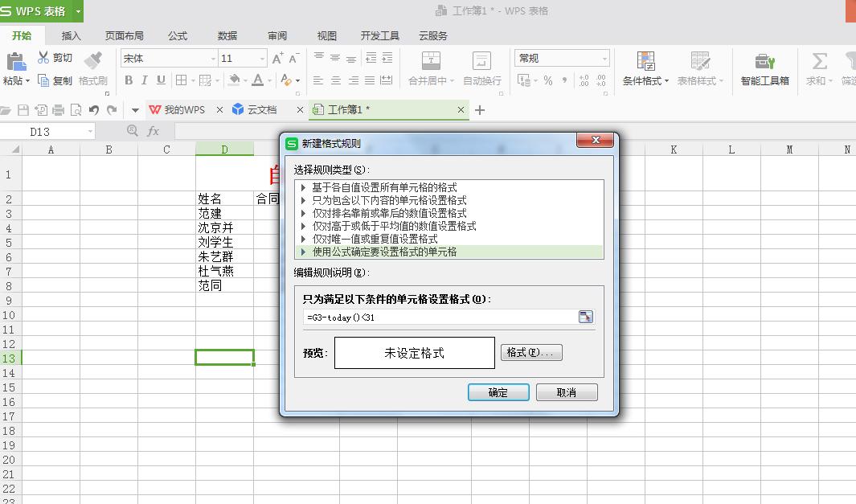Apply underline formatting with the U icon

point(163,80)
